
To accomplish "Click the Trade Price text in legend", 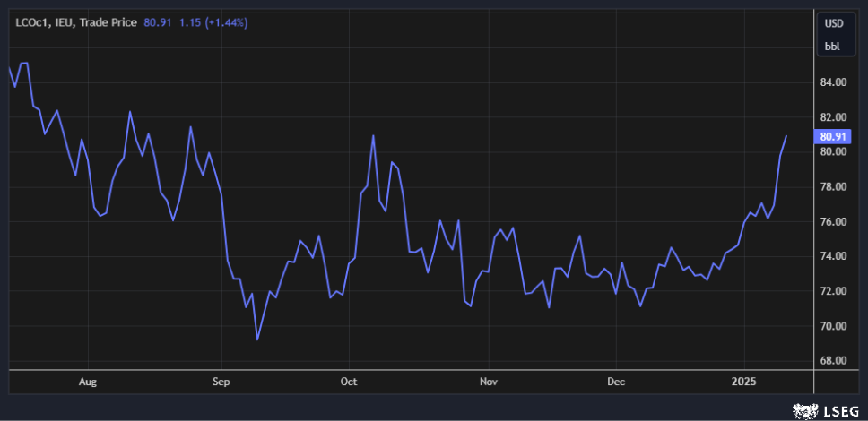I will click(108, 21).
